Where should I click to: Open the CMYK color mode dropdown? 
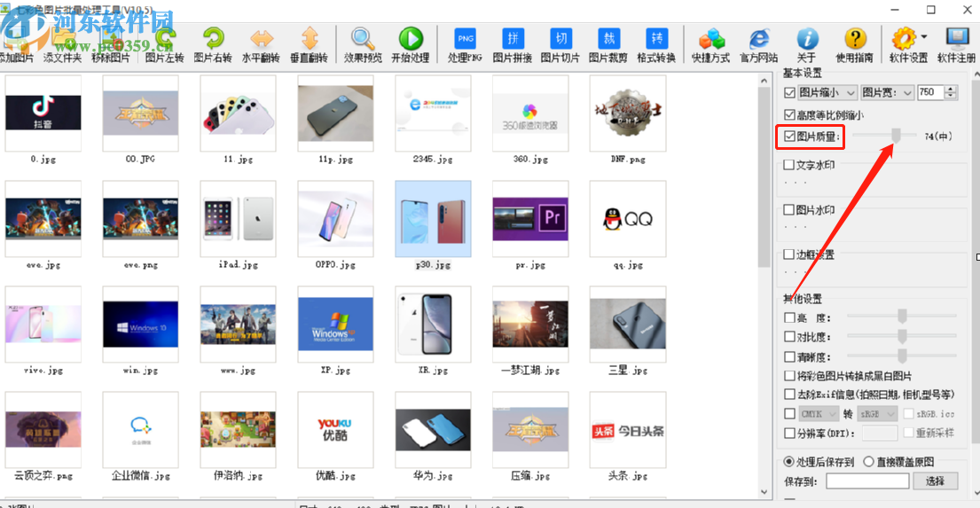pos(818,414)
